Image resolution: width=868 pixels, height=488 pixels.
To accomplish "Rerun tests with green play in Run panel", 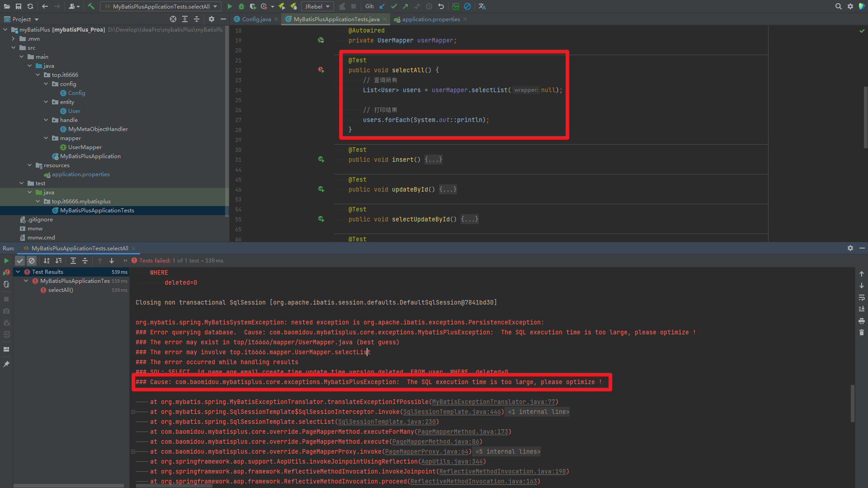I will tap(6, 261).
